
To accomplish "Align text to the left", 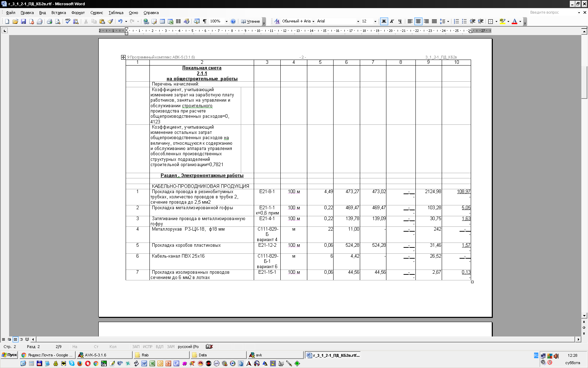I will coord(410,21).
